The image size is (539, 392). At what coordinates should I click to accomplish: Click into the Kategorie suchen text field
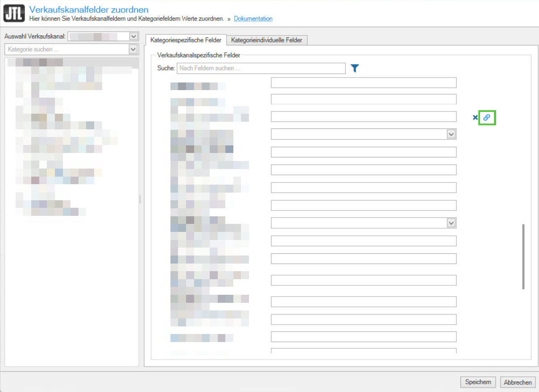point(66,49)
